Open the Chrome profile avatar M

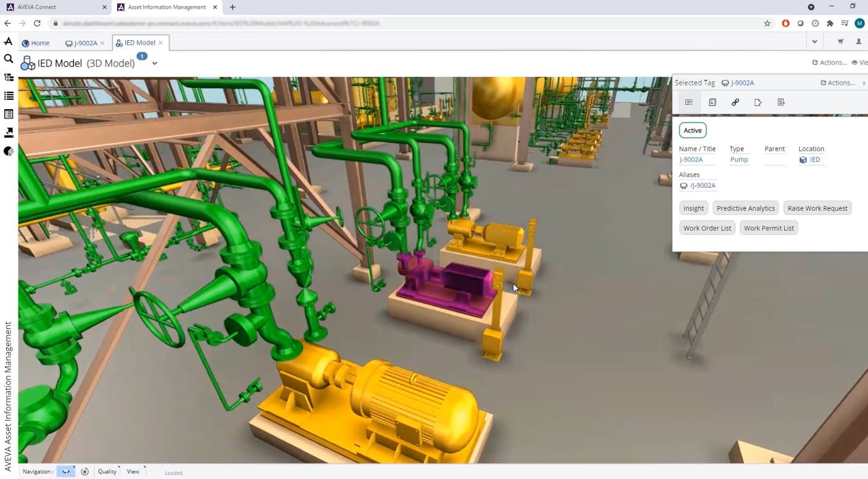pos(859,24)
